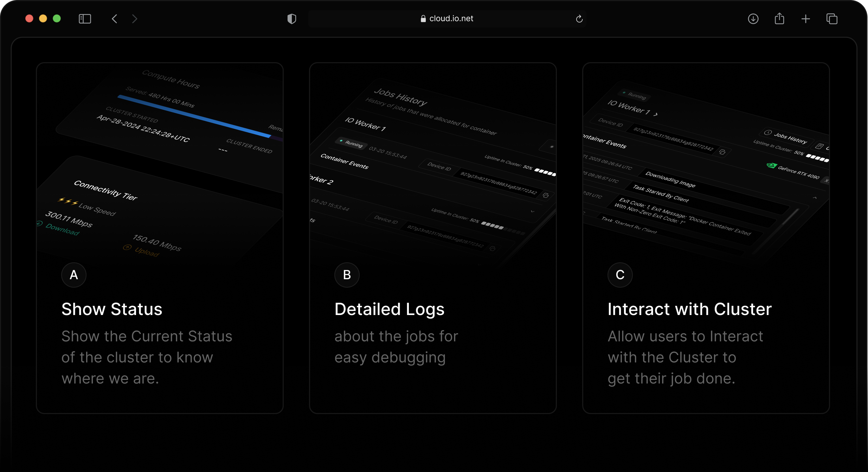Open a new browser tab
The image size is (868, 472).
805,19
